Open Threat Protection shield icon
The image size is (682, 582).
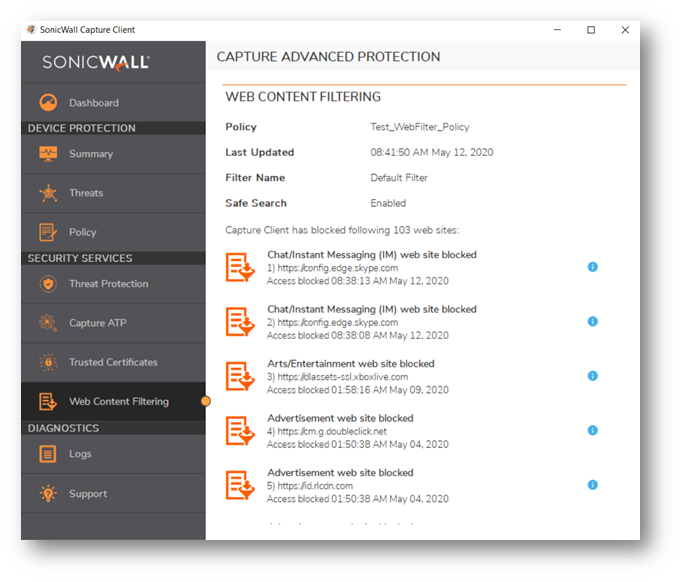click(48, 284)
